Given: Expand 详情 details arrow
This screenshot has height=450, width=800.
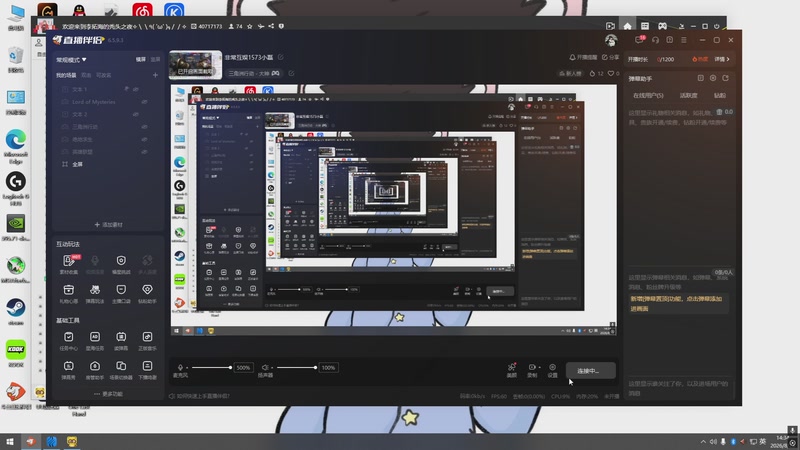Looking at the screenshot, I should (x=722, y=59).
